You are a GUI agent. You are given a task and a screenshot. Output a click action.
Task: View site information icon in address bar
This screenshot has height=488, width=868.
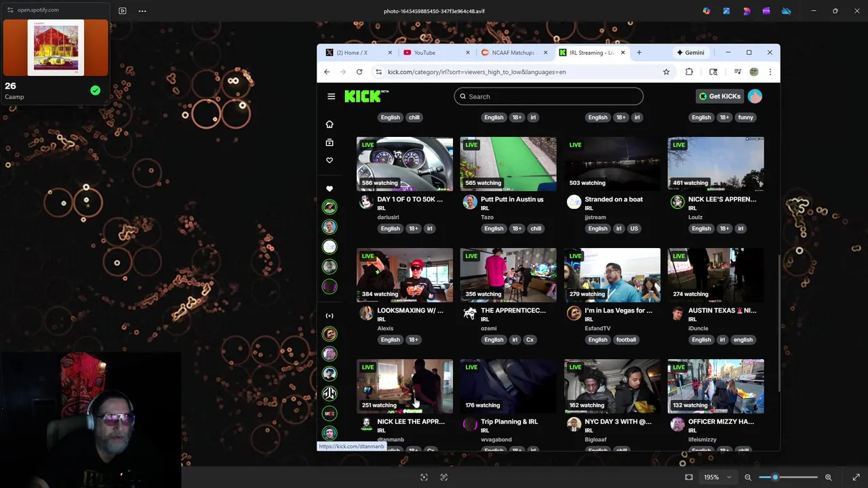(378, 72)
